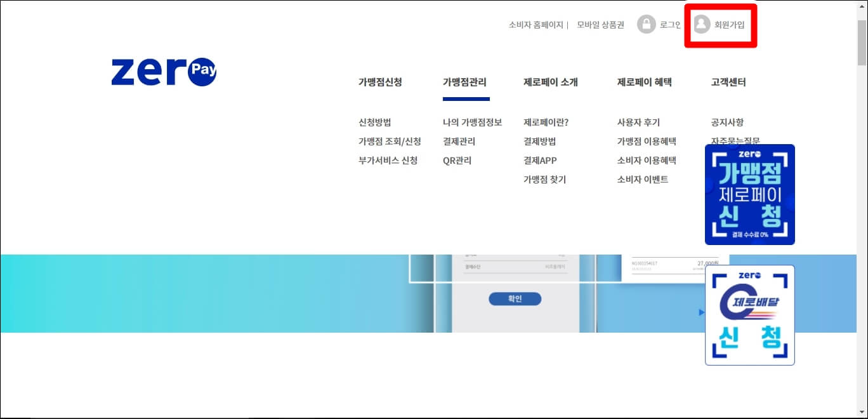Select 사용자 후기 submenu item
Screen dimensions: 868x419
[x=638, y=123]
